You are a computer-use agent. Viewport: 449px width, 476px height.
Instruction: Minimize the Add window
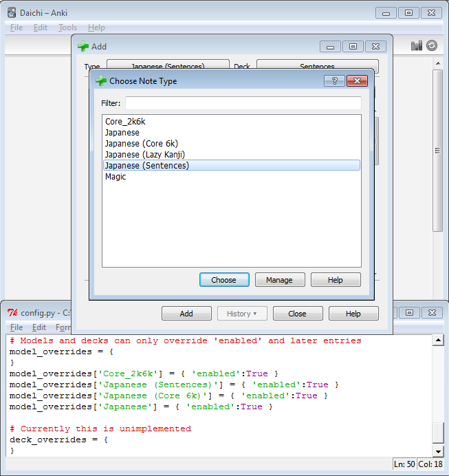coord(330,47)
